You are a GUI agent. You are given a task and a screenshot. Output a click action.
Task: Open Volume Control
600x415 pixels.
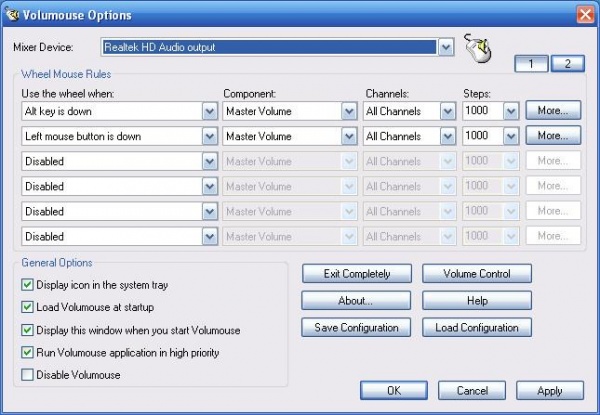[x=477, y=273]
